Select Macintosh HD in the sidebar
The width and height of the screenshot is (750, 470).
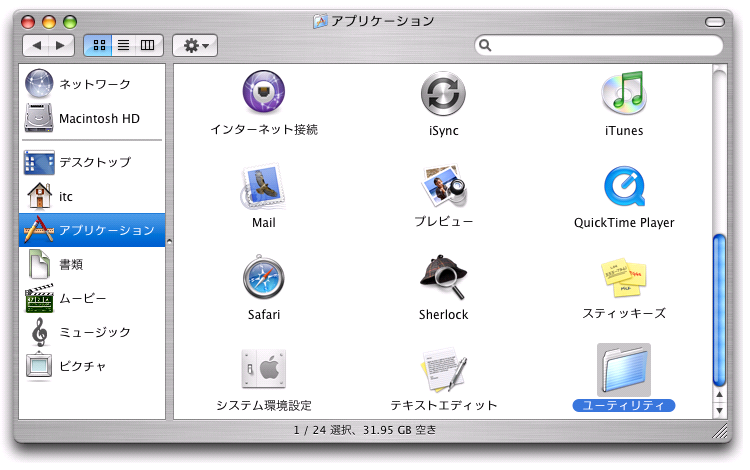coord(98,118)
